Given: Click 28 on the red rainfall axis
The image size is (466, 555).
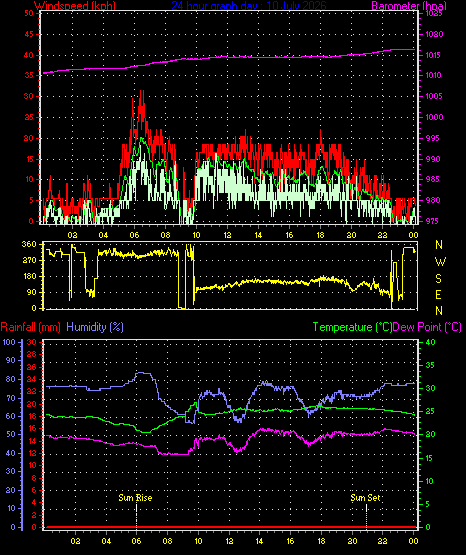Looking at the screenshot, I should 32,354.
